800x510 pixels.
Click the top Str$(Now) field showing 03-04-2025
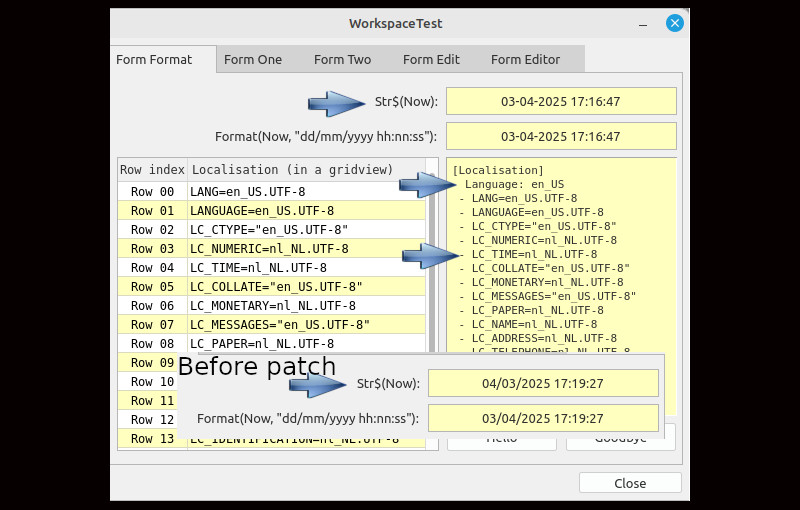560,101
